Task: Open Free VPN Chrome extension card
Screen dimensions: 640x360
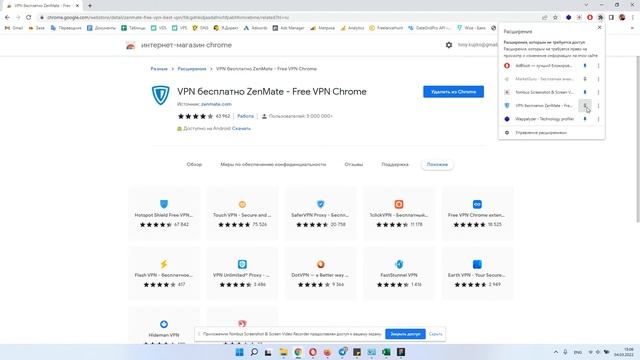Action: [x=477, y=213]
